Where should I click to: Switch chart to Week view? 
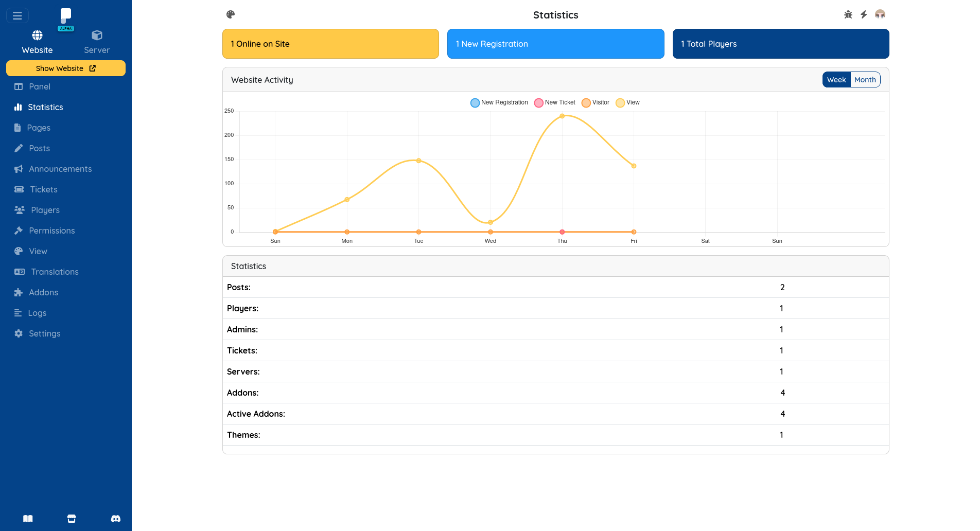(x=836, y=79)
